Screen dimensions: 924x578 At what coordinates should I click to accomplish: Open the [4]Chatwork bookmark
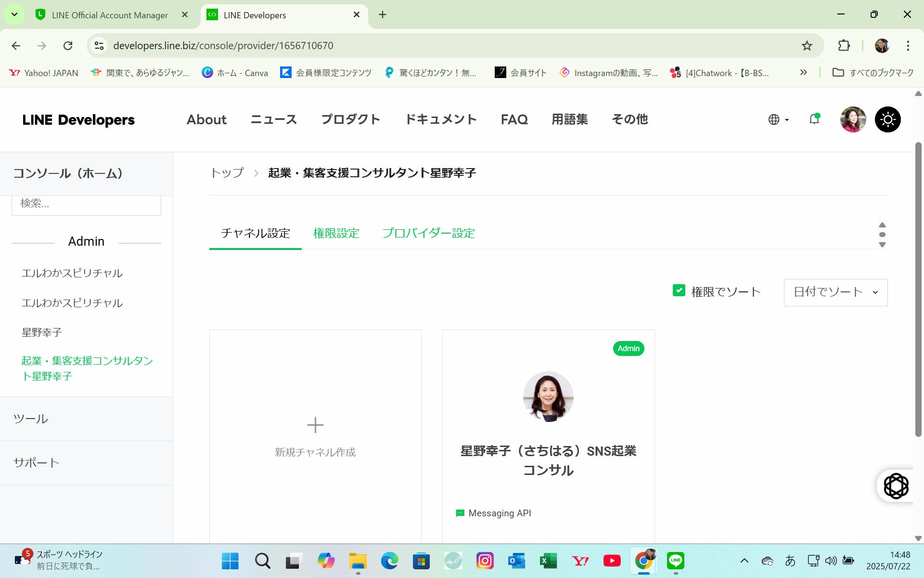719,73
